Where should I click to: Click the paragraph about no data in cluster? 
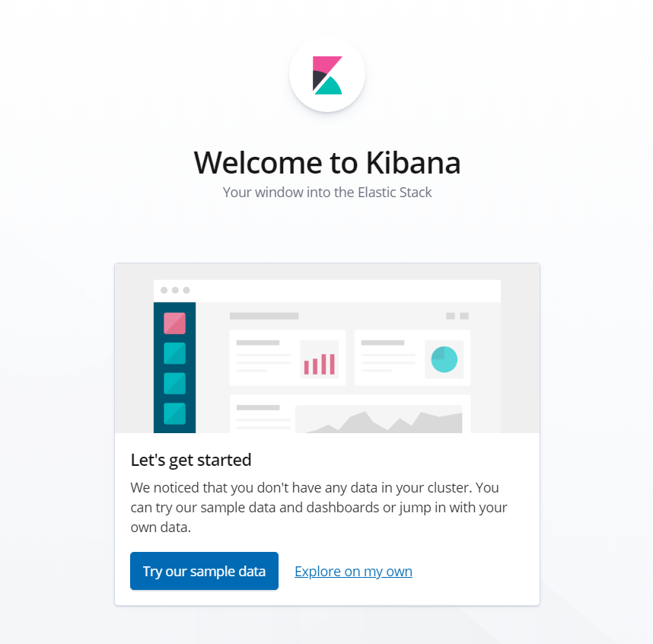320,507
